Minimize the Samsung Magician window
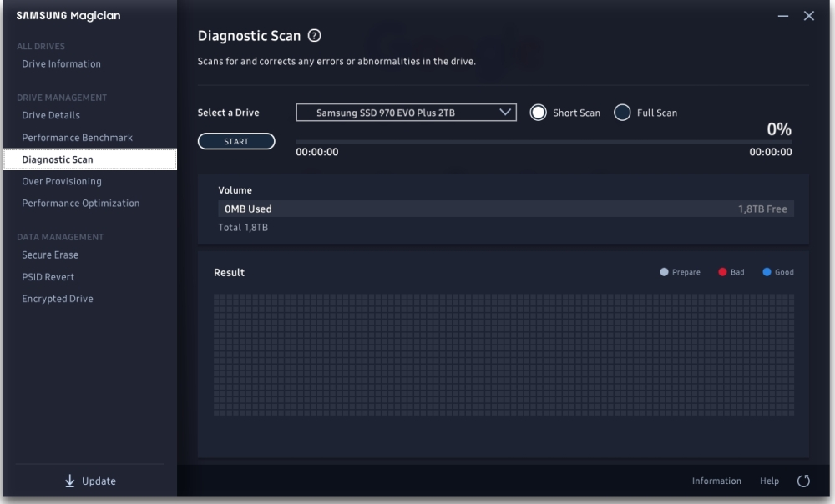Viewport: 835px width, 504px height. pyautogui.click(x=783, y=17)
